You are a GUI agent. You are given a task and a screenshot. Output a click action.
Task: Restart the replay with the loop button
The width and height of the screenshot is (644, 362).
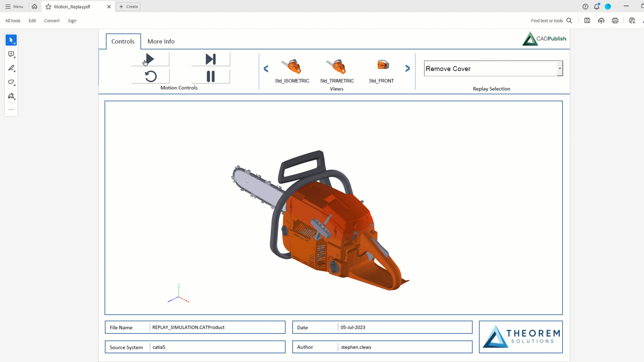coord(150,76)
